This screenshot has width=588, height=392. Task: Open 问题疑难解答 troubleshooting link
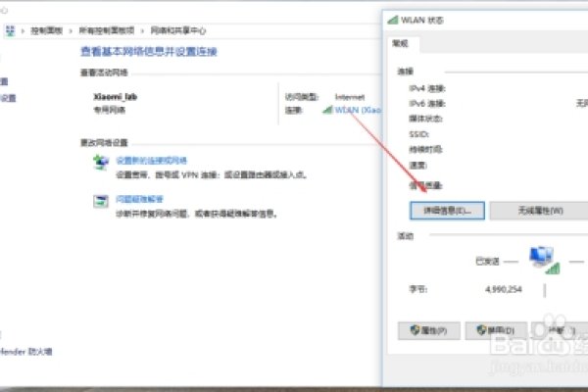tap(139, 199)
